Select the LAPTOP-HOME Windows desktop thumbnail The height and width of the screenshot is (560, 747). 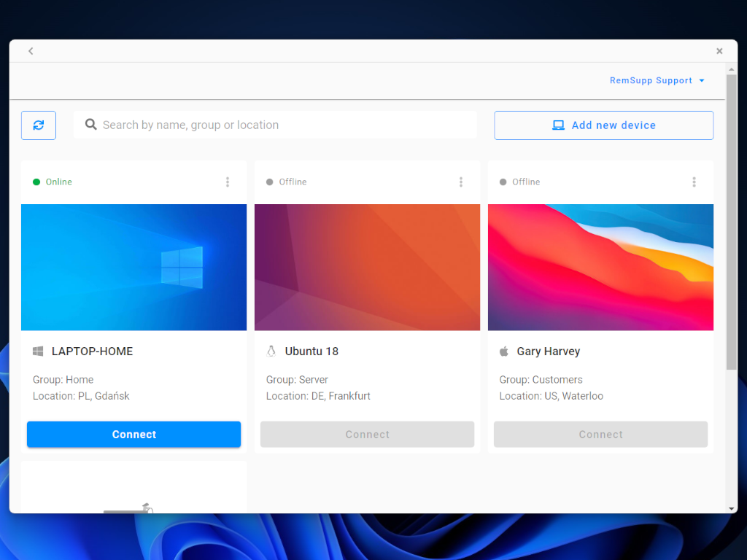coord(133,267)
